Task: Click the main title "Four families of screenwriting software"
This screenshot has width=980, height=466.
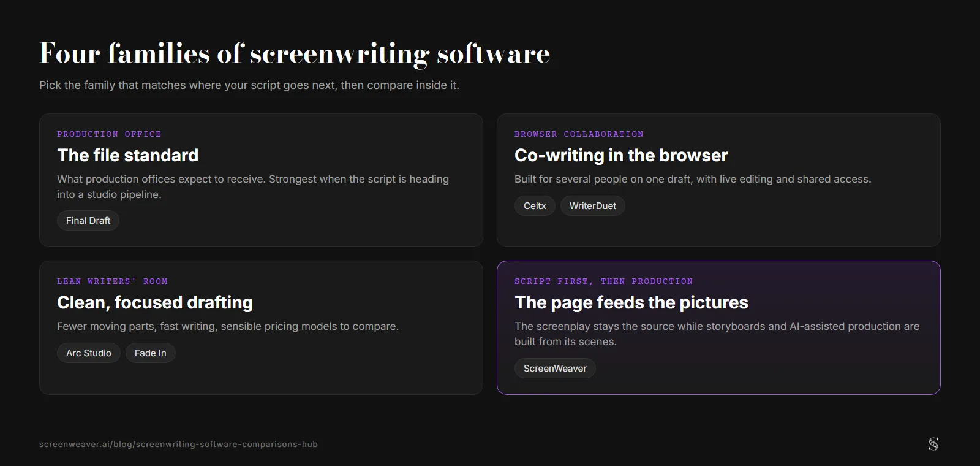Action: coord(295,53)
